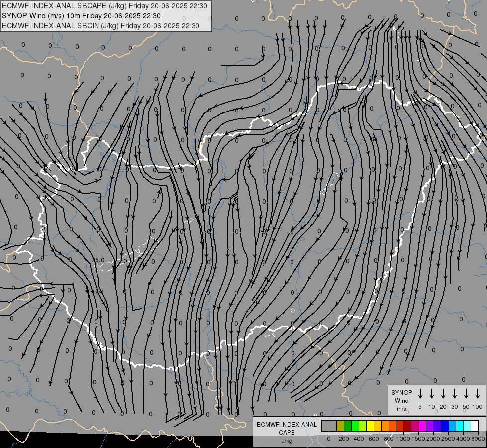The image size is (487, 448).
Task: Pick the bright green CAPE swatch before 400
Action: pyautogui.click(x=355, y=426)
